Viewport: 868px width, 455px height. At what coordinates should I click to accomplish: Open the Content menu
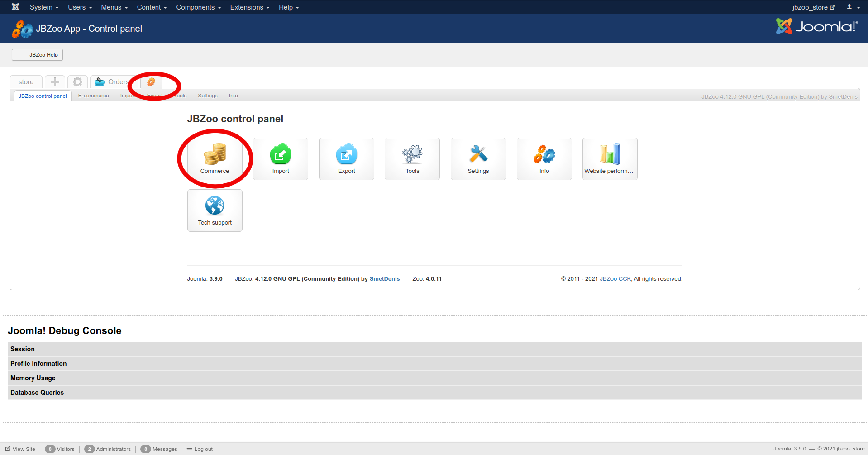point(152,7)
